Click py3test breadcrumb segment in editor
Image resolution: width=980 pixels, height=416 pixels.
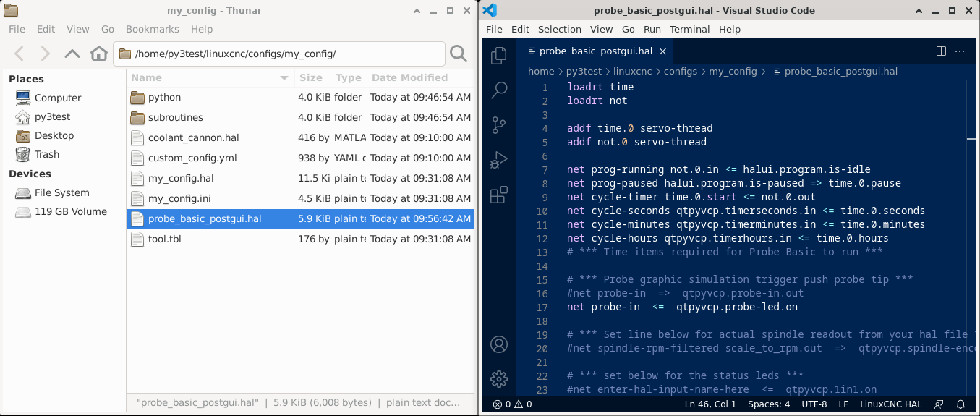[583, 72]
